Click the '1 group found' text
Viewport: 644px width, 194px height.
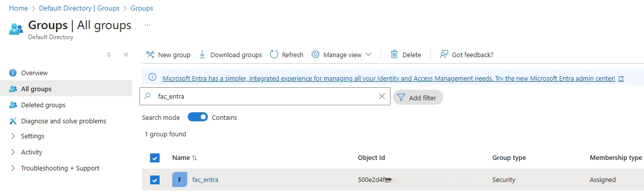165,134
